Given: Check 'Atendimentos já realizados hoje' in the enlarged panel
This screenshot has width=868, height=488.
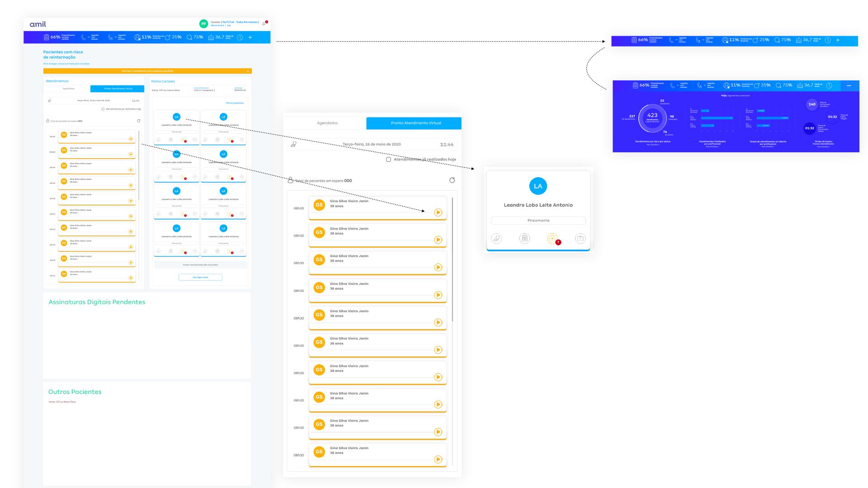Looking at the screenshot, I should (388, 160).
